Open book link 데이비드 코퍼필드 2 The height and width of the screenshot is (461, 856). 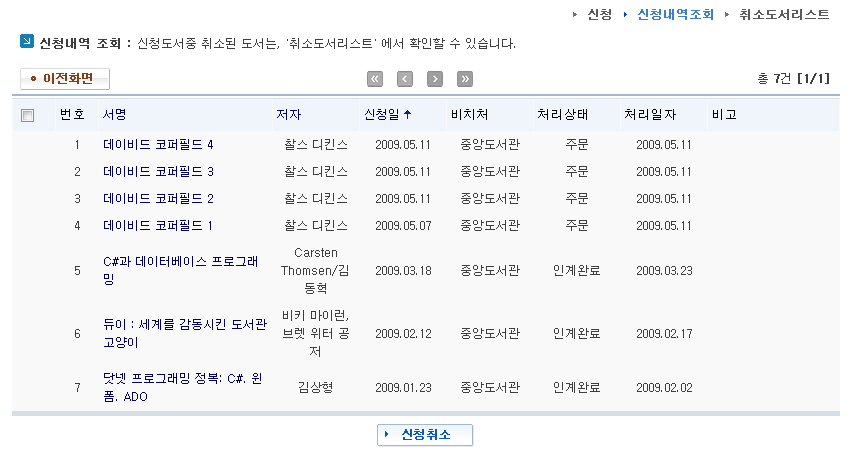[x=158, y=198]
